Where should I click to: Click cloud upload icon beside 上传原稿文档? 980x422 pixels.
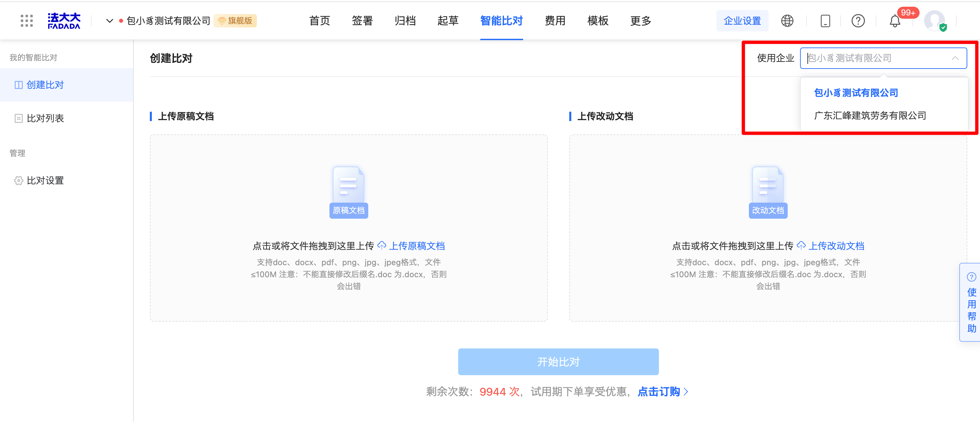382,245
